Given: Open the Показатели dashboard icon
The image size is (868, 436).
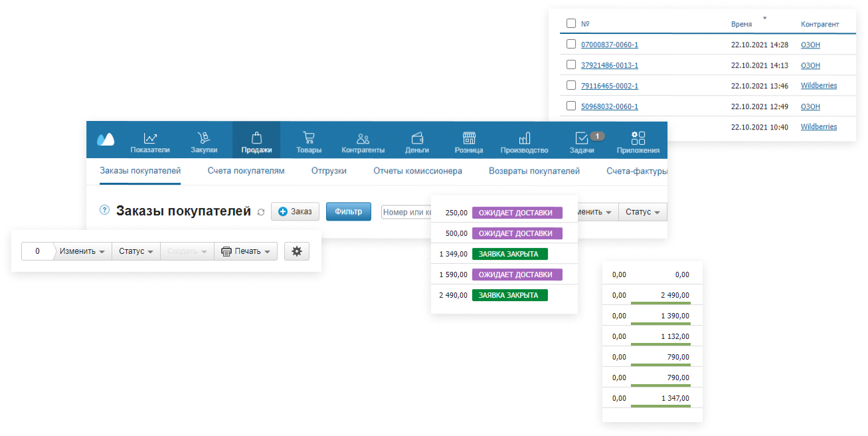Looking at the screenshot, I should (x=150, y=138).
